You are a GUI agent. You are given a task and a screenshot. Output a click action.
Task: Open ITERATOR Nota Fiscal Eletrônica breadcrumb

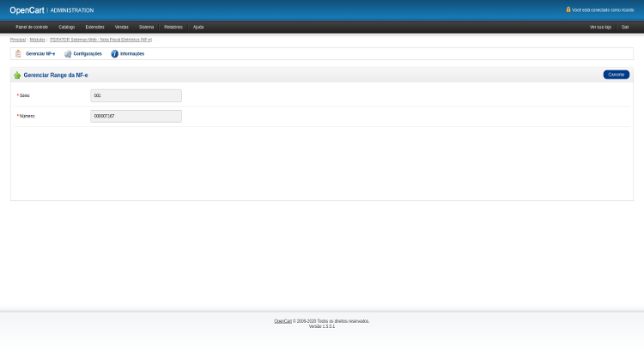[100, 39]
